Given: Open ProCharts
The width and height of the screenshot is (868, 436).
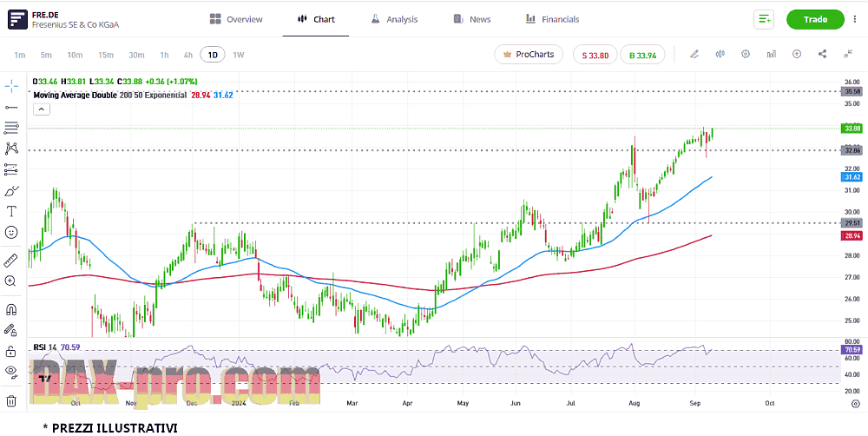Looking at the screenshot, I should (528, 55).
